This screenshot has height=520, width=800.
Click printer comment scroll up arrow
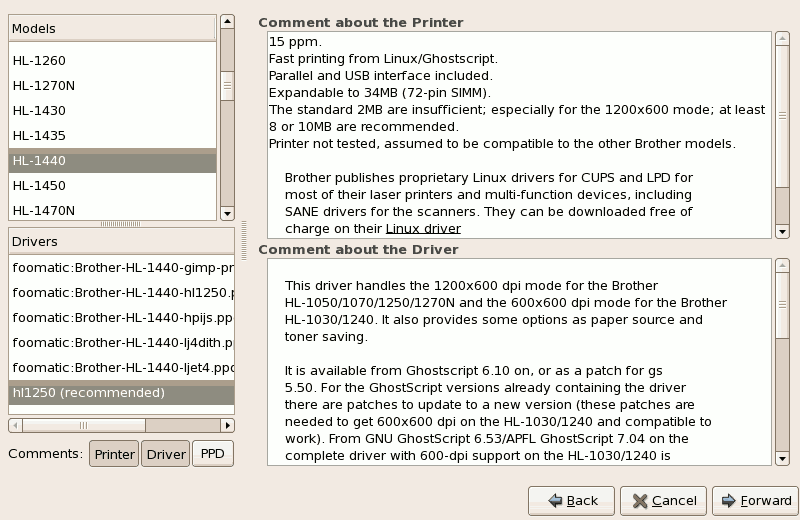point(782,39)
